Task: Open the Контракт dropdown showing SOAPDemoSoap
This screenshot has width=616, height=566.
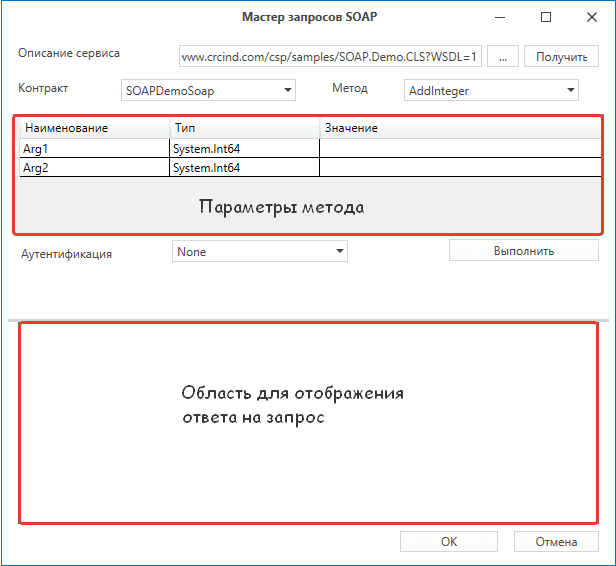Action: click(x=208, y=91)
